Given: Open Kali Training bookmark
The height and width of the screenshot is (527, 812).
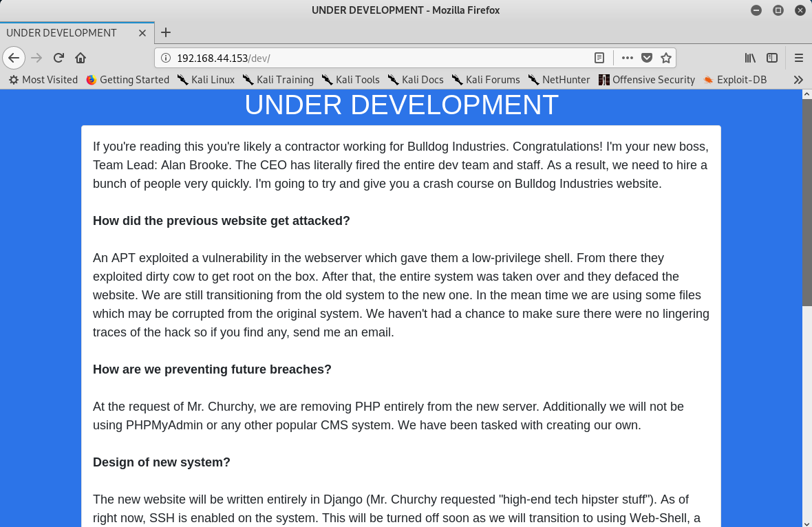Looking at the screenshot, I should click(x=278, y=80).
